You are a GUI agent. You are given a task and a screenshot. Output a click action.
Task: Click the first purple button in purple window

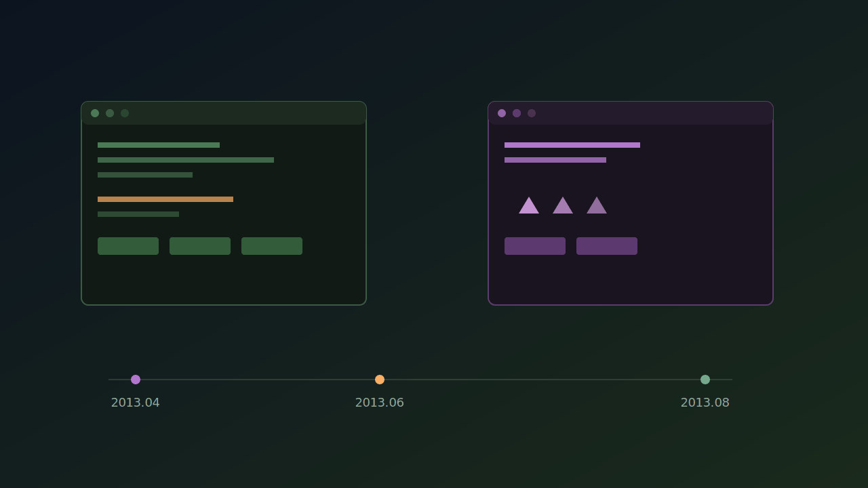click(535, 246)
